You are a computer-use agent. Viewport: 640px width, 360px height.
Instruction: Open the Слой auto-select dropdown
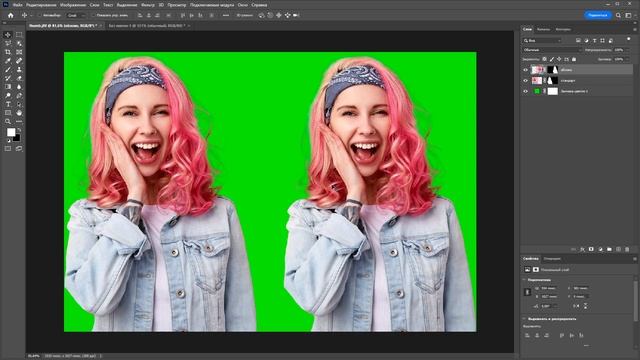click(76, 16)
